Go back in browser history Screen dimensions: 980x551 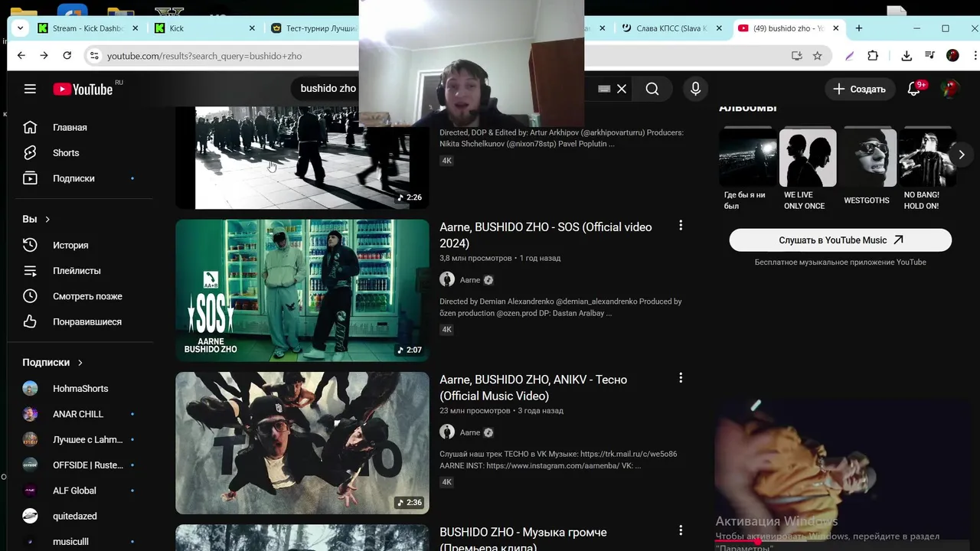[21, 56]
